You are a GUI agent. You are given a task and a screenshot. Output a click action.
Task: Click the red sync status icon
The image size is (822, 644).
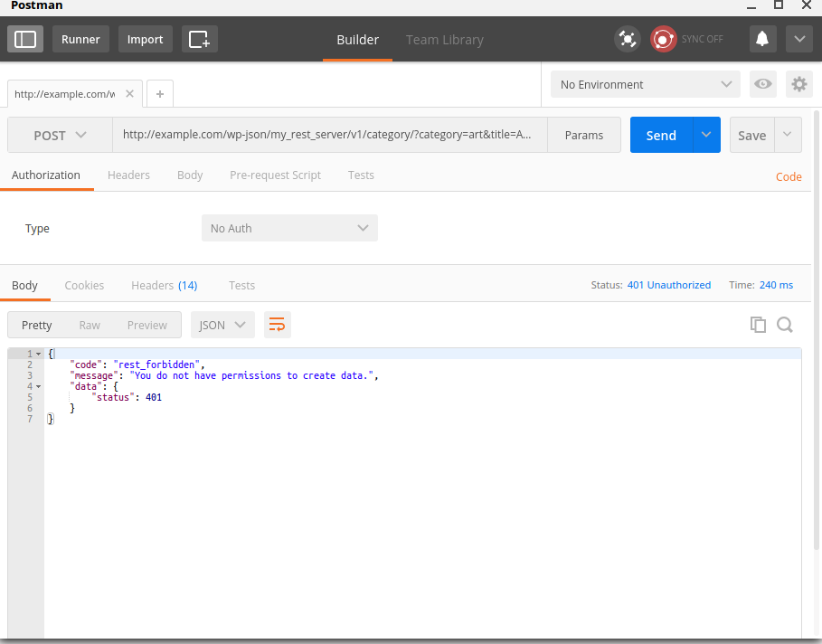tap(663, 39)
